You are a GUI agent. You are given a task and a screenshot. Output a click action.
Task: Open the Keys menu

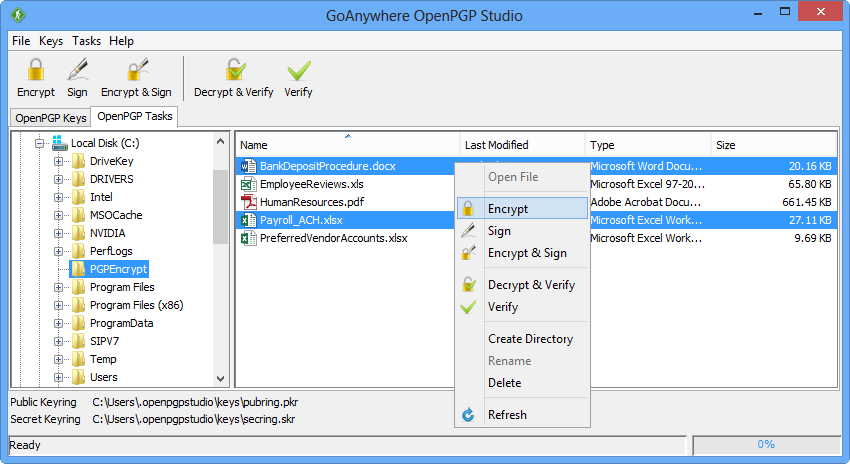51,41
